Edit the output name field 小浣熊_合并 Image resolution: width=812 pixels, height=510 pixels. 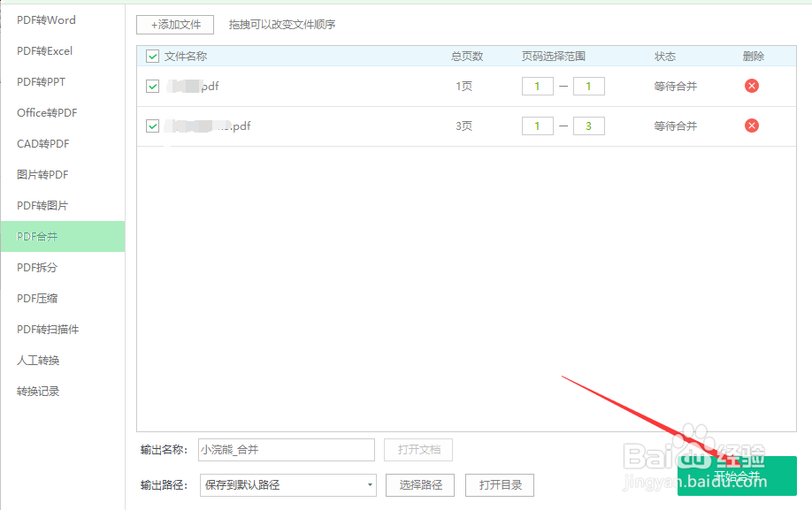285,450
